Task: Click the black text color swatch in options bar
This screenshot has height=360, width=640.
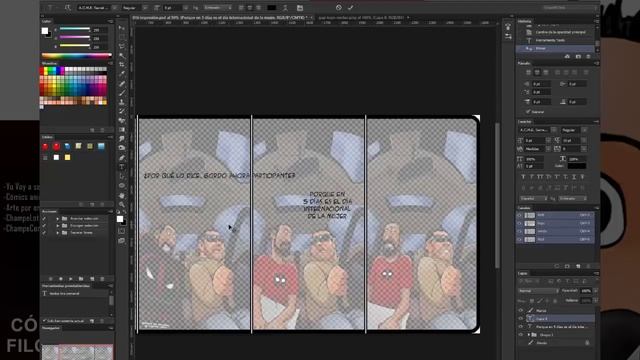Action: (x=271, y=8)
